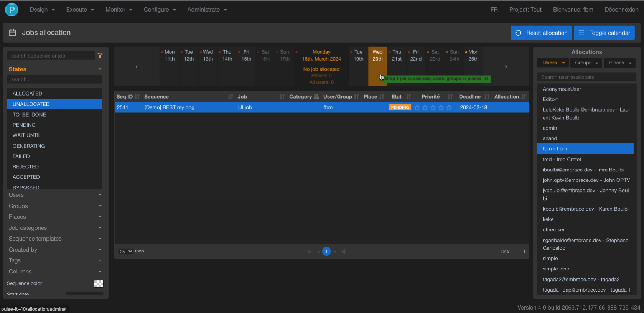Expand the Tags filter section
Image resolution: width=644 pixels, height=313 pixels.
pyautogui.click(x=55, y=260)
